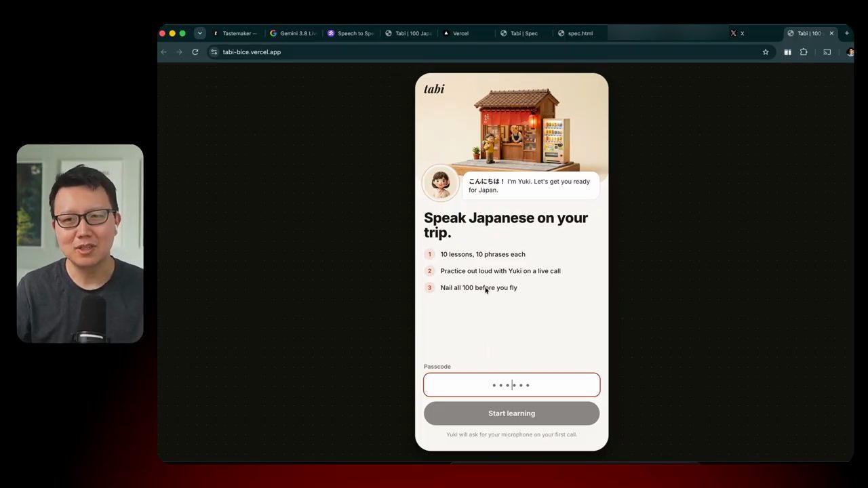The image size is (868, 488).
Task: Open site information icon beside the URL
Action: (214, 52)
